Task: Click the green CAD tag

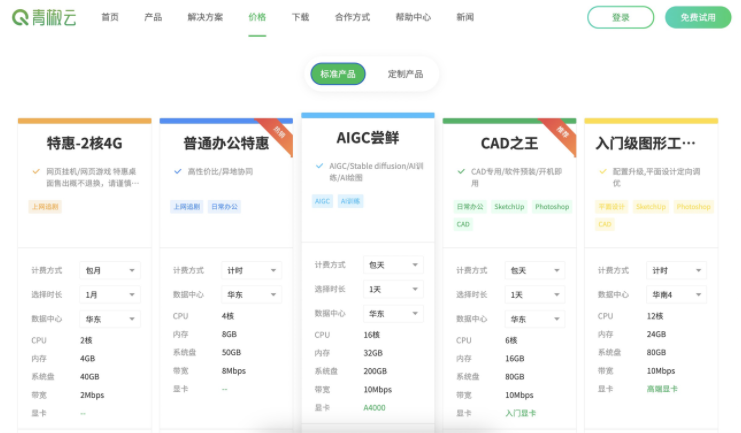Action: point(463,224)
